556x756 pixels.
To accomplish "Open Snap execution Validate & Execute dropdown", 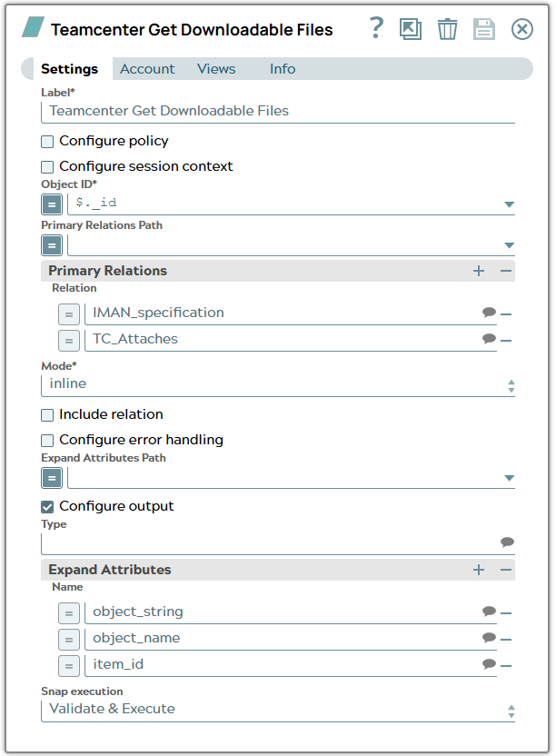I will click(x=278, y=711).
